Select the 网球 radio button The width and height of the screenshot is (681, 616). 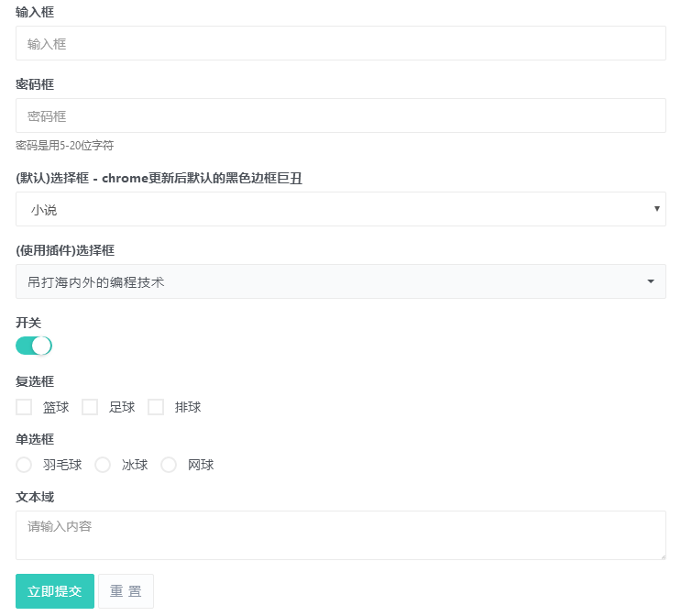[x=169, y=465]
